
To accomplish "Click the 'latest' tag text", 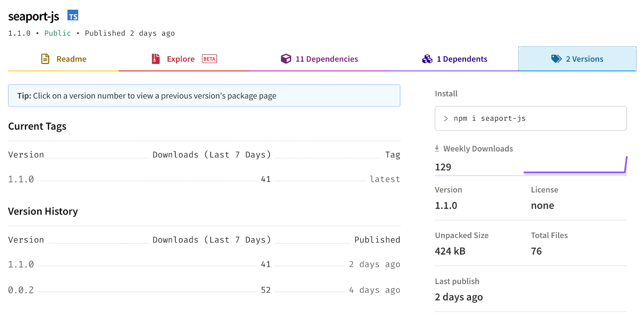I will [x=385, y=179].
